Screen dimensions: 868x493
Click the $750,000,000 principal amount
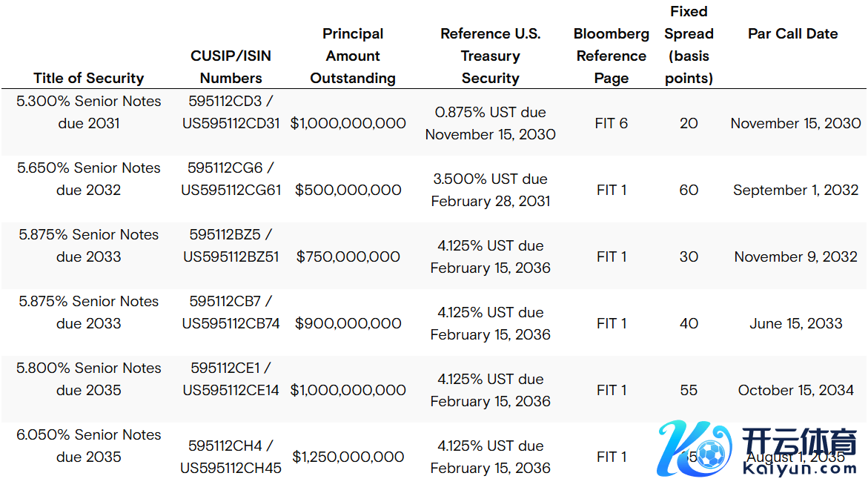(x=348, y=257)
